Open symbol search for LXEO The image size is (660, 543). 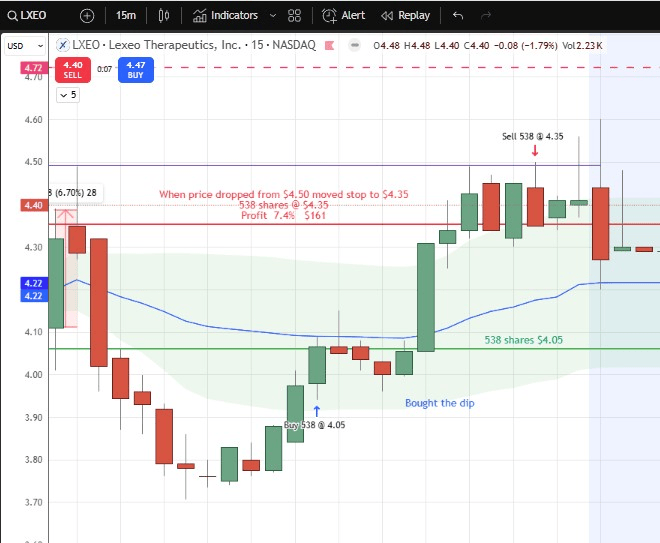tap(27, 16)
